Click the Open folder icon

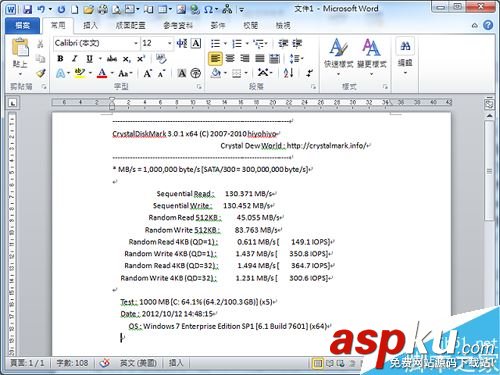88,9
